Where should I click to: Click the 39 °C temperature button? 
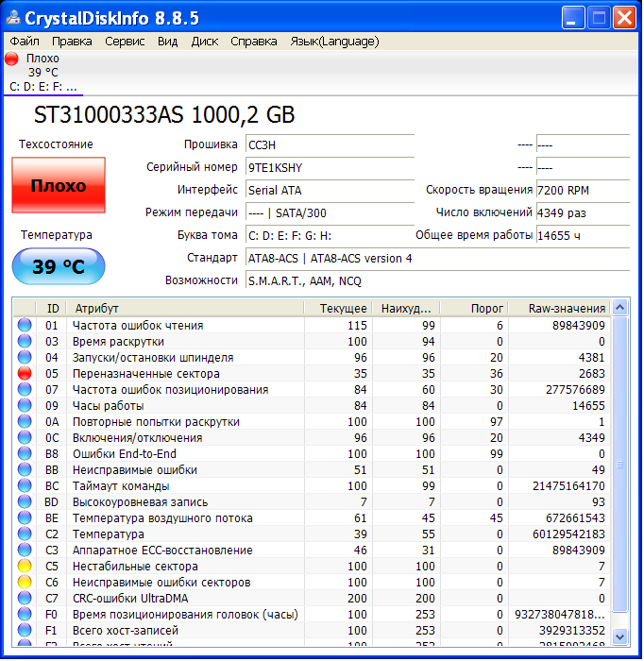click(59, 266)
